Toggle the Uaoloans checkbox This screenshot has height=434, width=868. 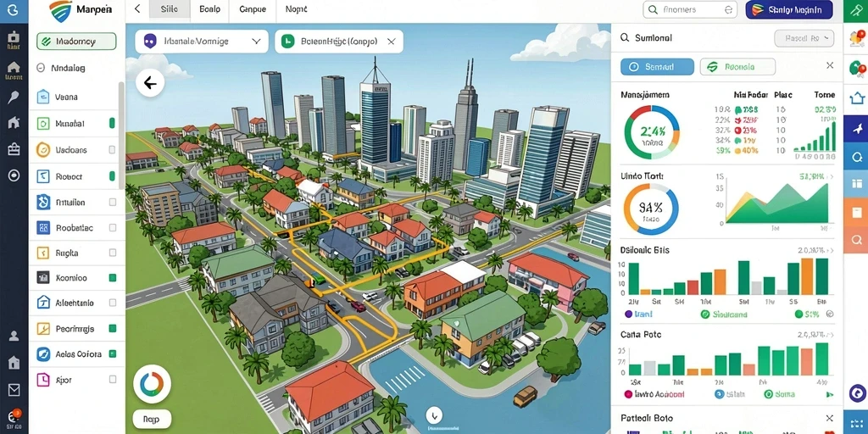[x=113, y=149]
